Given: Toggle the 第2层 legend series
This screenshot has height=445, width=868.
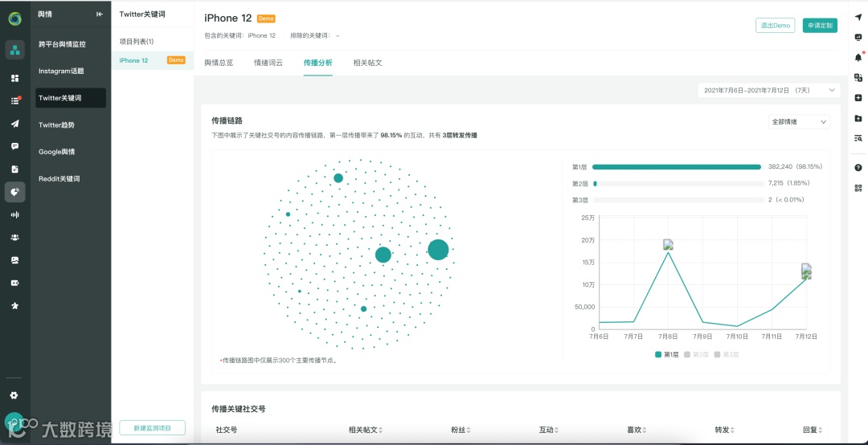Looking at the screenshot, I should (x=696, y=354).
